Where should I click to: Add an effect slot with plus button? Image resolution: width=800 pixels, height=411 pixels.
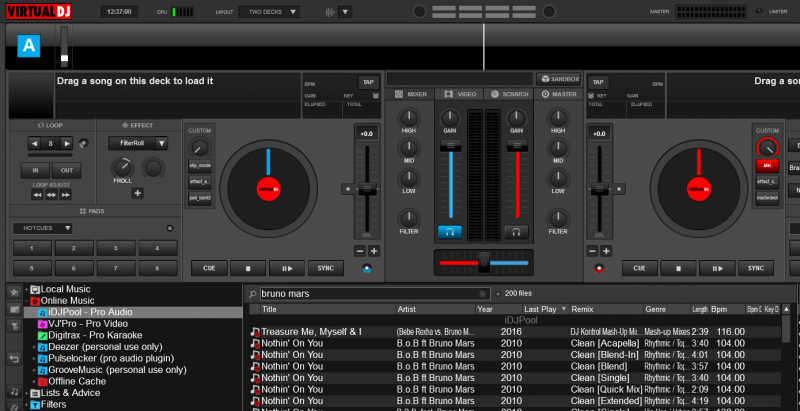point(137,193)
